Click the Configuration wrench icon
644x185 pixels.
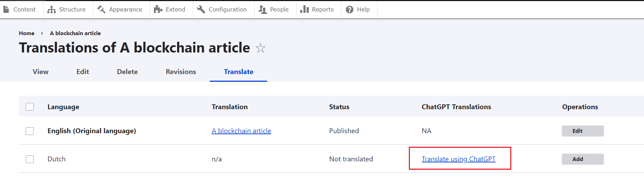click(x=201, y=9)
